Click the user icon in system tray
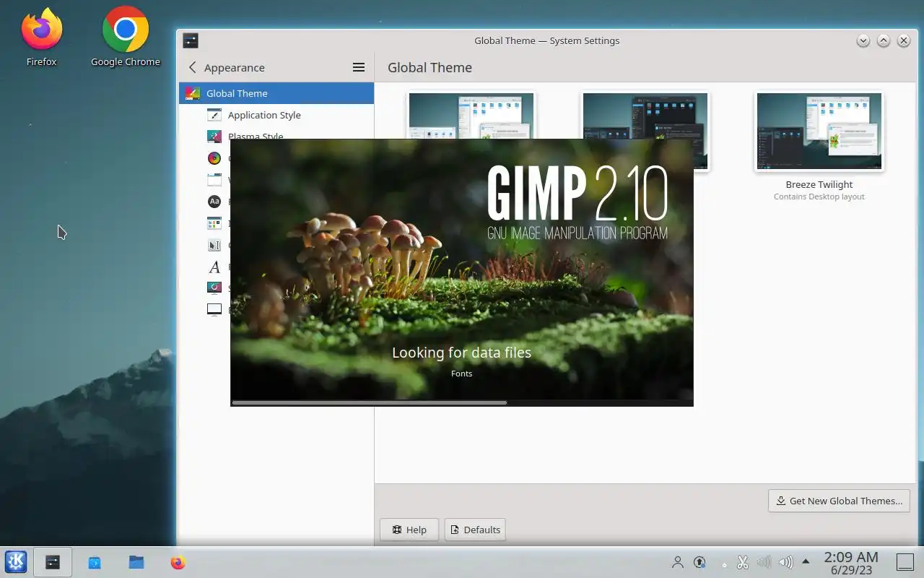 click(x=678, y=562)
